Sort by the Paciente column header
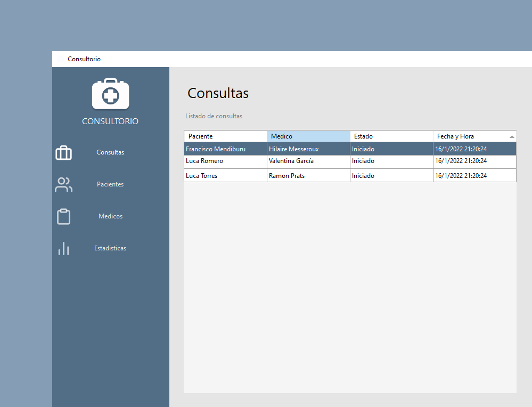The image size is (532, 407). tap(201, 136)
